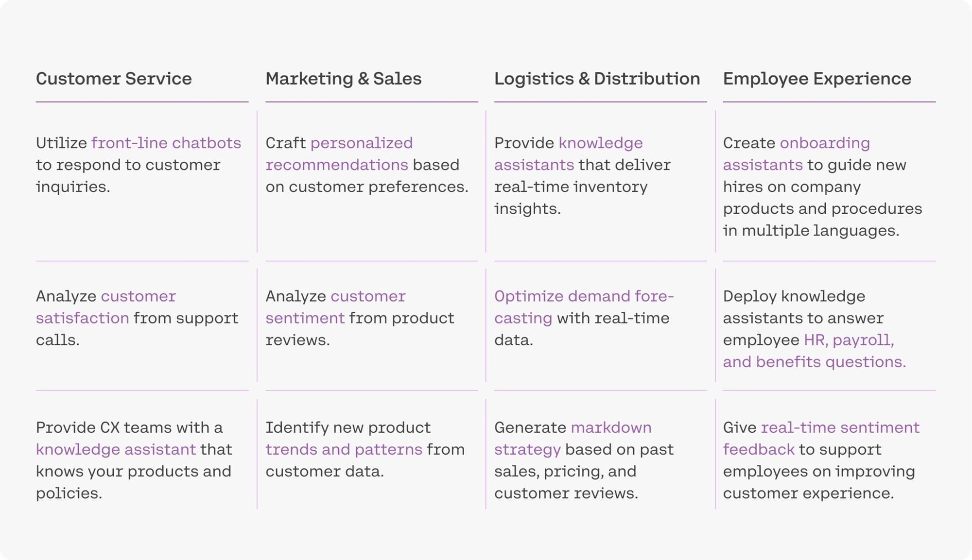This screenshot has height=560, width=972.
Task: Open the customer satisfaction link
Action: (x=106, y=307)
